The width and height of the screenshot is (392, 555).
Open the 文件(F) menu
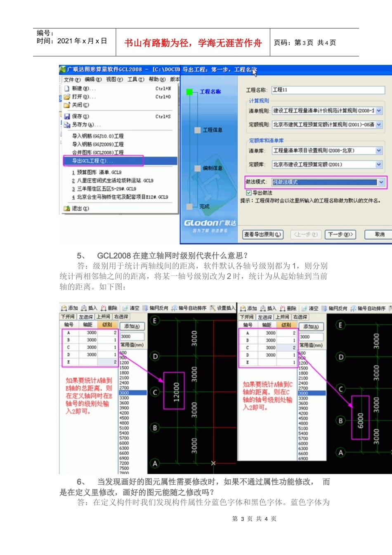pos(72,80)
